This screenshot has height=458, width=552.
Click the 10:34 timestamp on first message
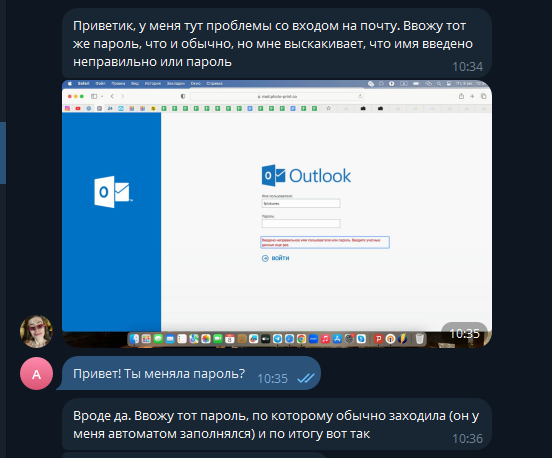[x=467, y=67]
